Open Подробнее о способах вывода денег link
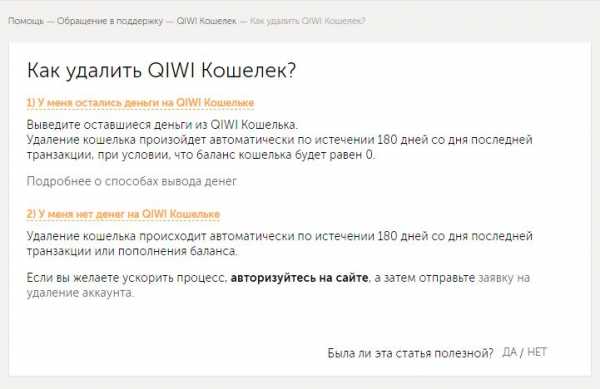Viewport: 600px width, 389px height. (132, 181)
